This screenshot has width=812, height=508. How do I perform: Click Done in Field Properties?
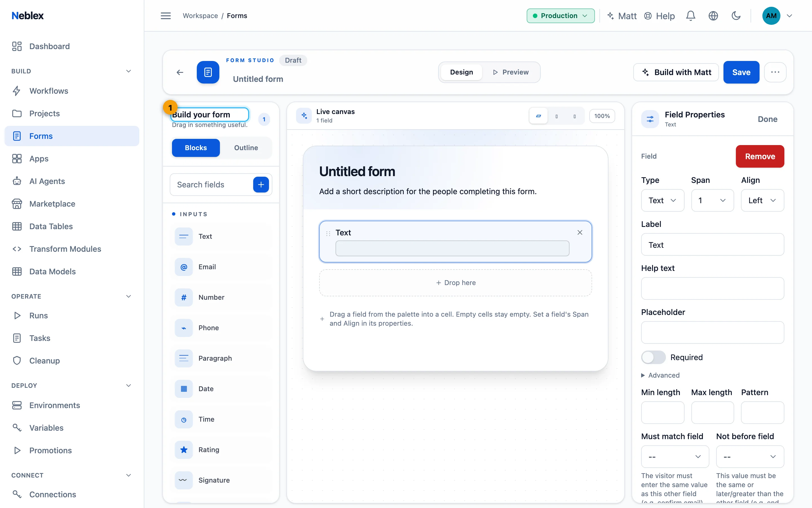[x=767, y=119]
